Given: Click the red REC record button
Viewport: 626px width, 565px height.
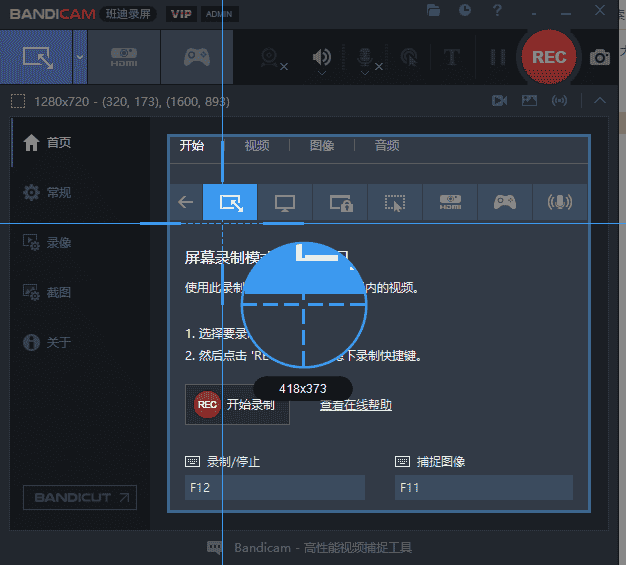Looking at the screenshot, I should tap(548, 57).
